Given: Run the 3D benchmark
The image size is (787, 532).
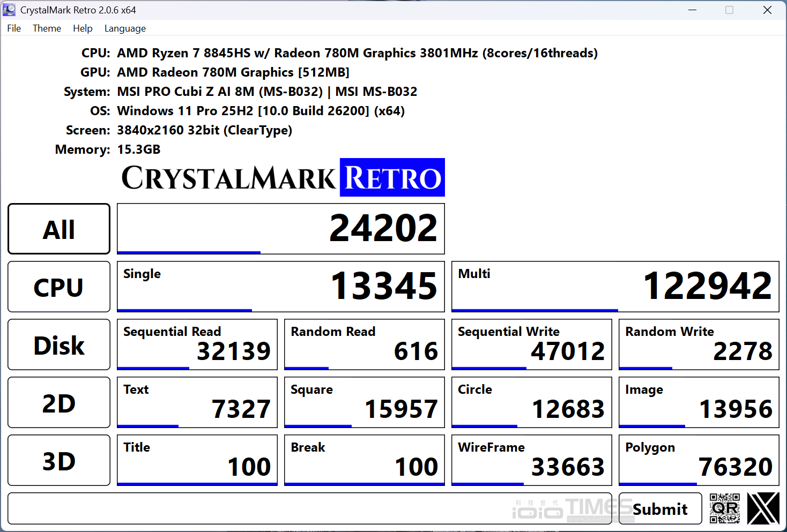Looking at the screenshot, I should click(59, 460).
